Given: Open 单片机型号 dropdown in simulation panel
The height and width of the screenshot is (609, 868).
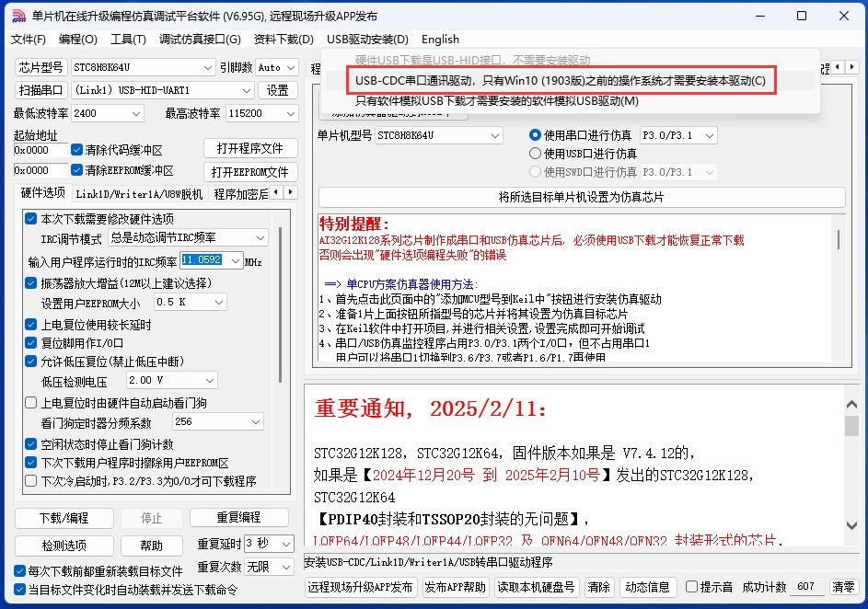Looking at the screenshot, I should click(438, 135).
